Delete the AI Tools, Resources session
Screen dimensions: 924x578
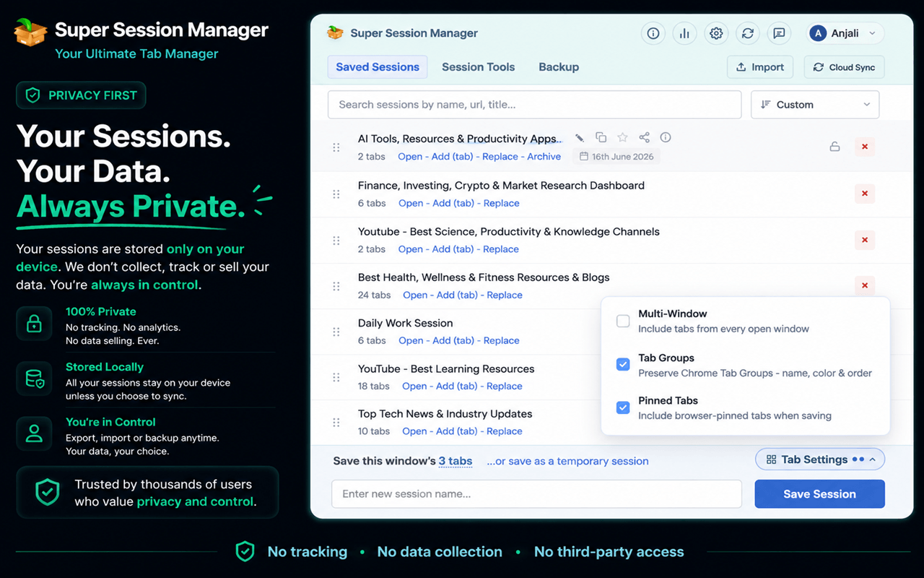pos(865,147)
